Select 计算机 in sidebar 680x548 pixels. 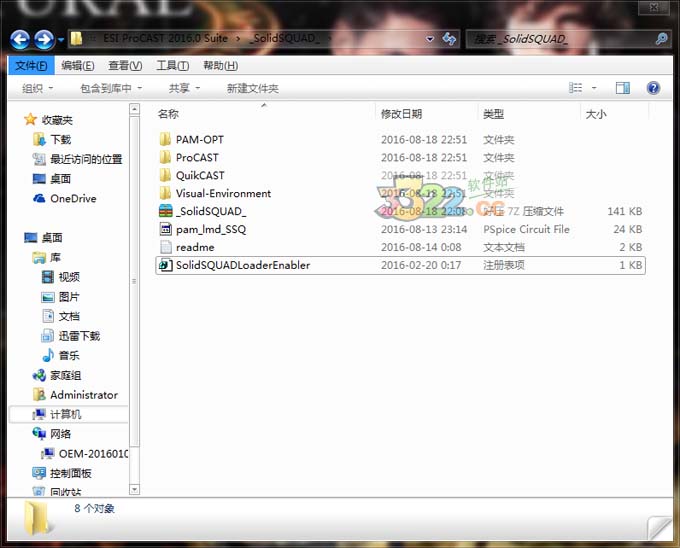68,414
